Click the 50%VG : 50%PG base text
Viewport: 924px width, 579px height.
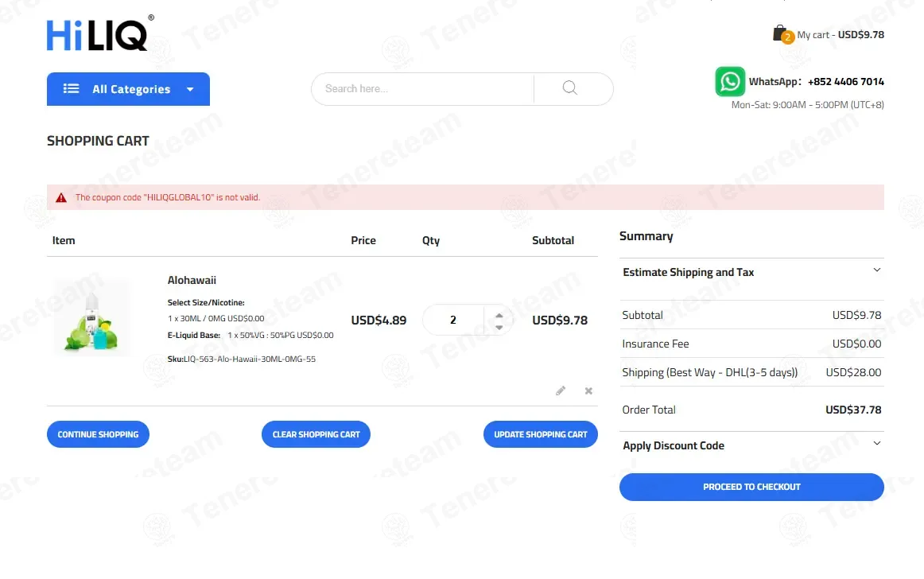pos(281,335)
